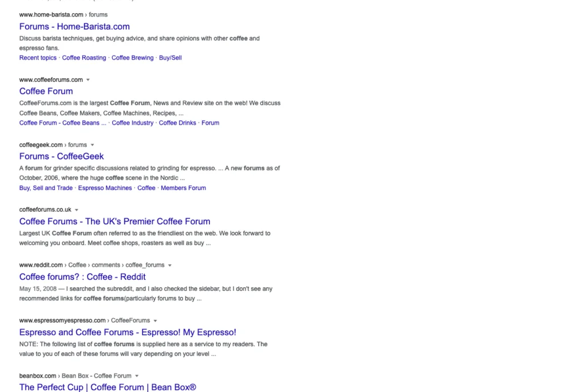Expand dropdown arrow next to coffeeforums.co.uk
This screenshot has width=586, height=392.
(77, 210)
